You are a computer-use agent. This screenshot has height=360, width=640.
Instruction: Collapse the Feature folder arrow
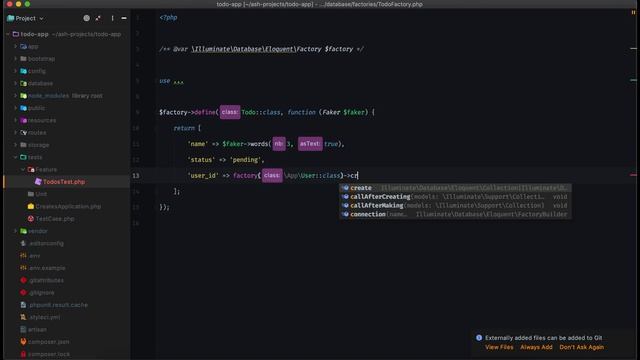pyautogui.click(x=23, y=169)
